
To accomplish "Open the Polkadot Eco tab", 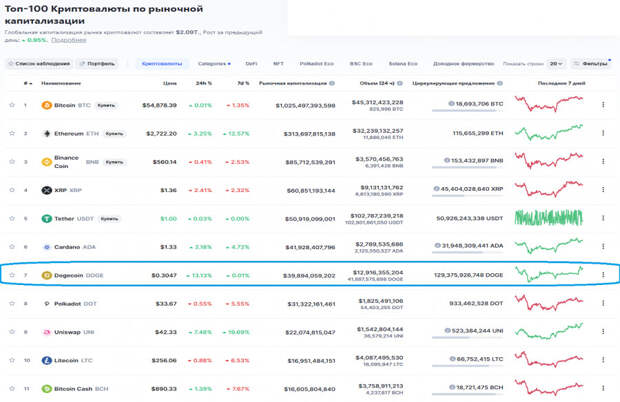I will [x=316, y=64].
